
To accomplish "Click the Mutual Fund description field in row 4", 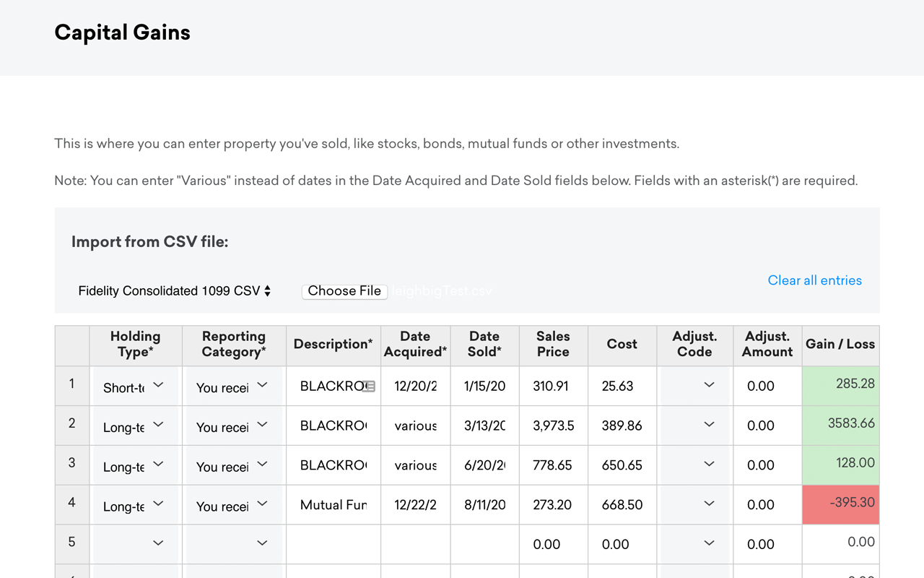I will click(x=334, y=505).
